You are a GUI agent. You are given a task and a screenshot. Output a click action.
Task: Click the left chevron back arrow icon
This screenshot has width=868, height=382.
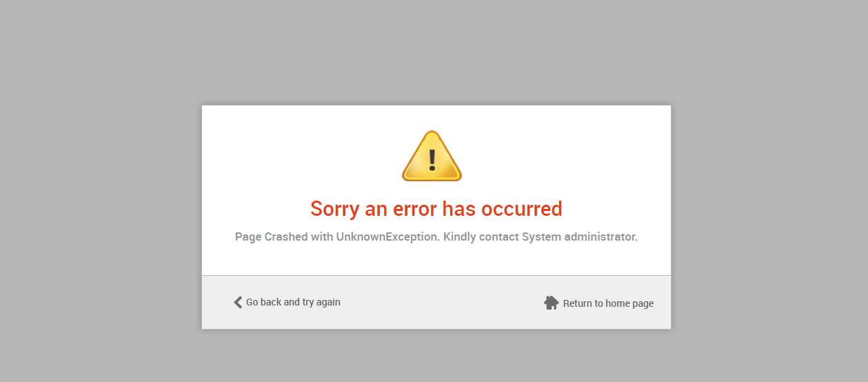pyautogui.click(x=238, y=302)
